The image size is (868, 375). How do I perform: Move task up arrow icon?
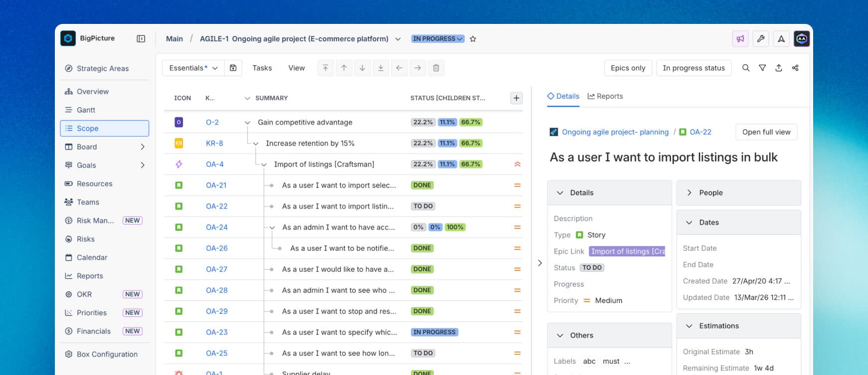(x=344, y=68)
